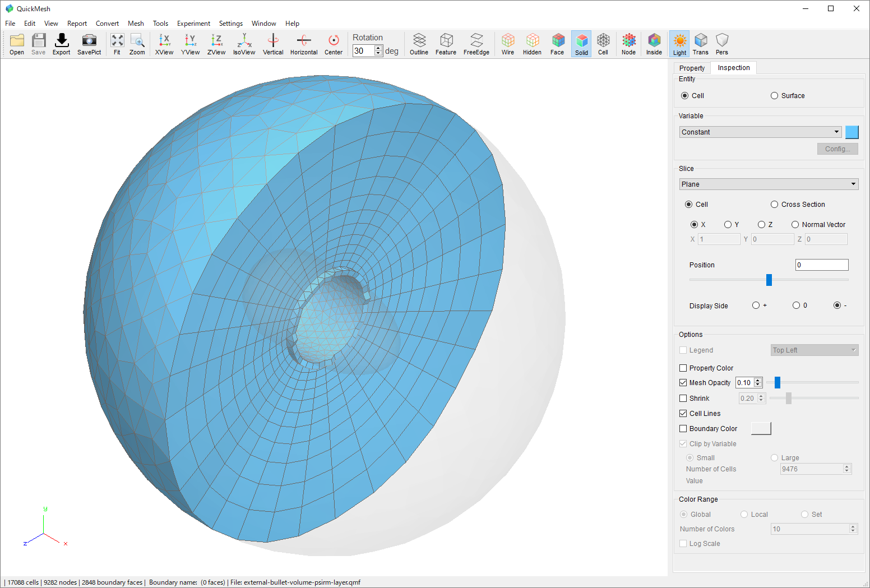Viewport: 870px width, 588px height.
Task: Fit the model to the view
Action: pos(117,44)
